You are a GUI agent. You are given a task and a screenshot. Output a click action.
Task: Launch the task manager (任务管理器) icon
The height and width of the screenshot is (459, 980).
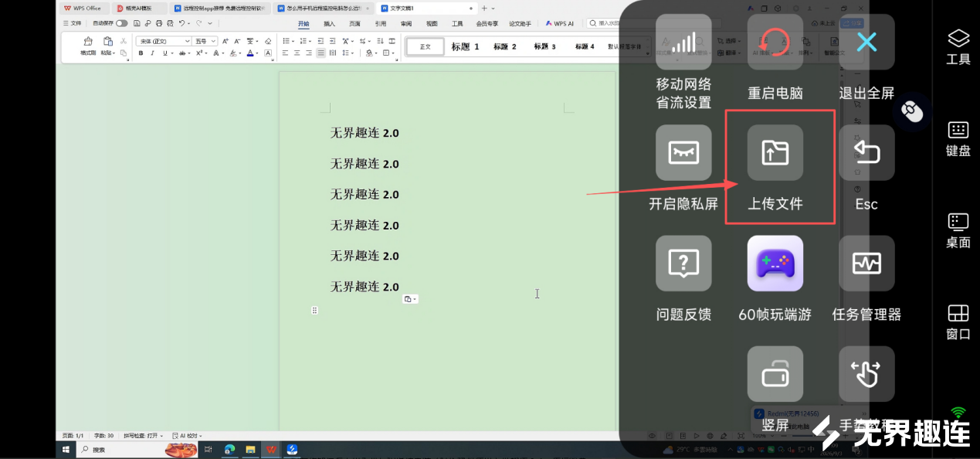pyautogui.click(x=866, y=263)
